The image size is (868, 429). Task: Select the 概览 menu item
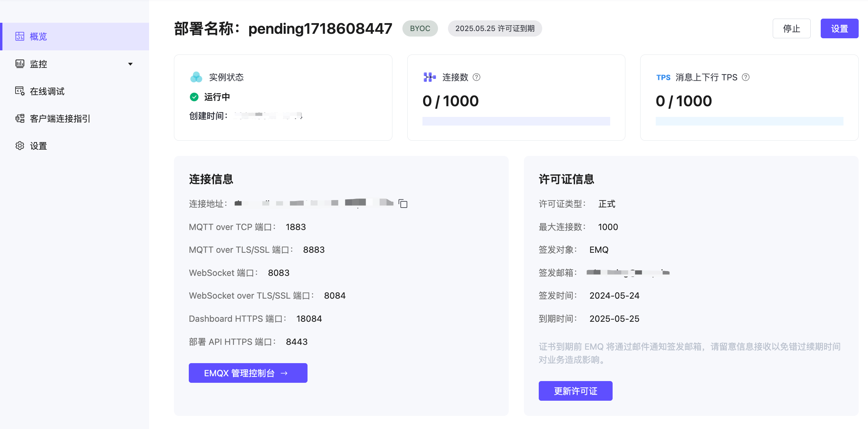(38, 37)
